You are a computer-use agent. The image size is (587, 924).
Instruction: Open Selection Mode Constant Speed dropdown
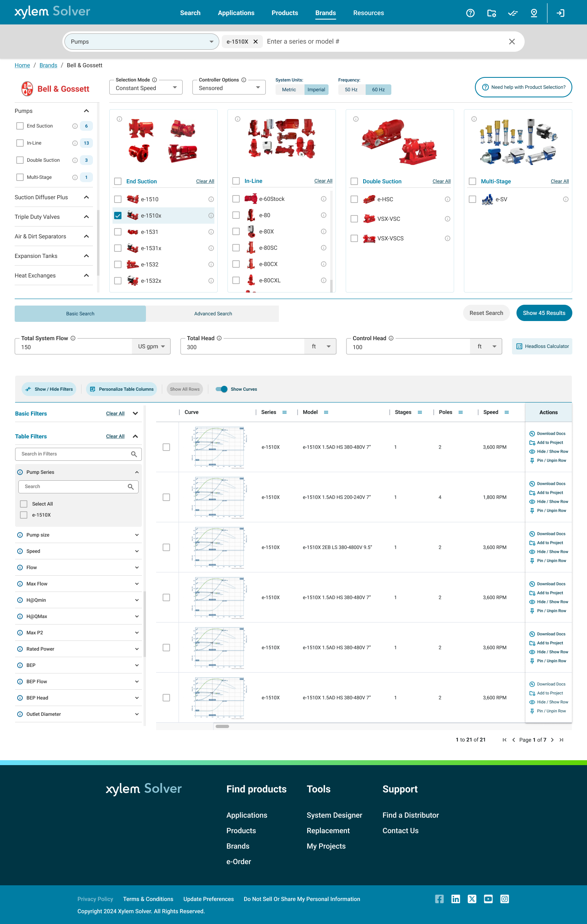pyautogui.click(x=146, y=87)
